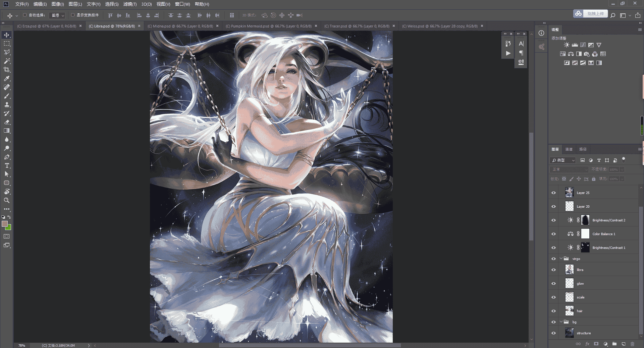Open the workspace switcher button
Screen dimensions: 644x348
tap(623, 15)
